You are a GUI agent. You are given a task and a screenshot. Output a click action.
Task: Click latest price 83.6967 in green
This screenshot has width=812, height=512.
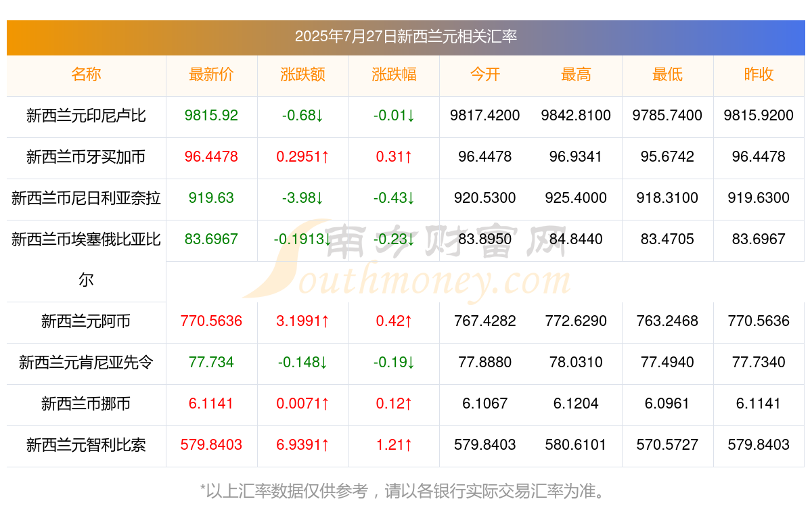[x=211, y=239]
